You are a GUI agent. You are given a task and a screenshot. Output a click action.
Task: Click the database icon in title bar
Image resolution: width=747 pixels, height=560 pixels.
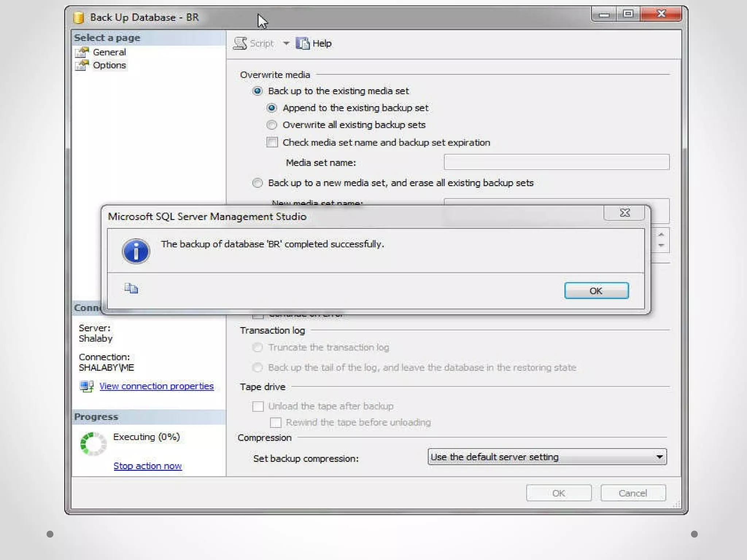[x=78, y=17]
